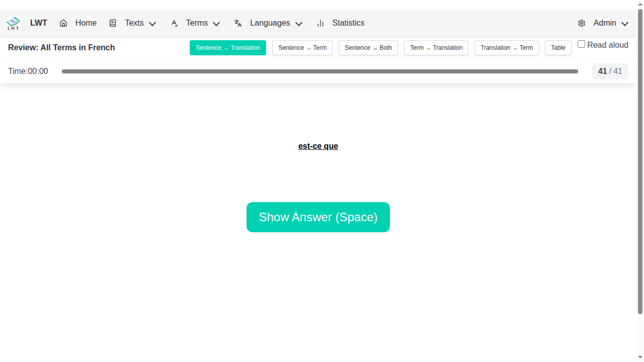Image resolution: width=644 pixels, height=362 pixels.
Task: Expand the Languages dropdown chevron
Action: [x=299, y=24]
